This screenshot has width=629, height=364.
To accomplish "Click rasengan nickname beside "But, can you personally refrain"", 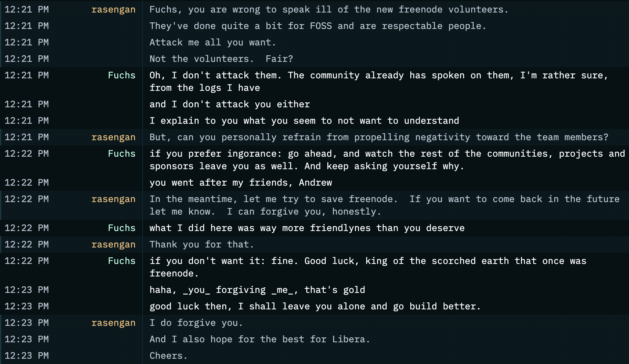I will click(x=113, y=137).
